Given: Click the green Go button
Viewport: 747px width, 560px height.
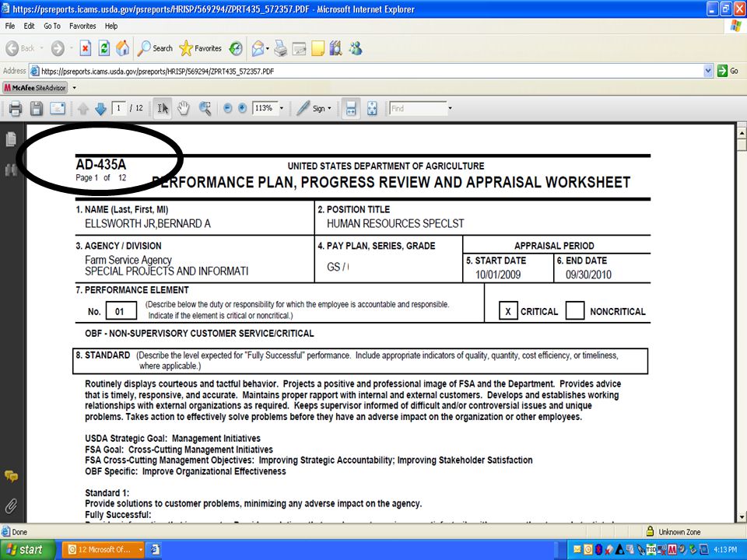Looking at the screenshot, I should (728, 71).
